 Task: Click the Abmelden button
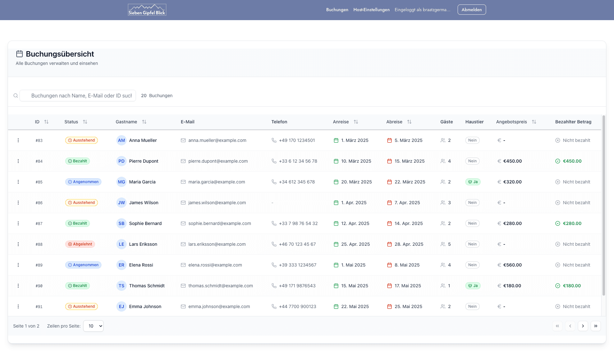coord(472,10)
